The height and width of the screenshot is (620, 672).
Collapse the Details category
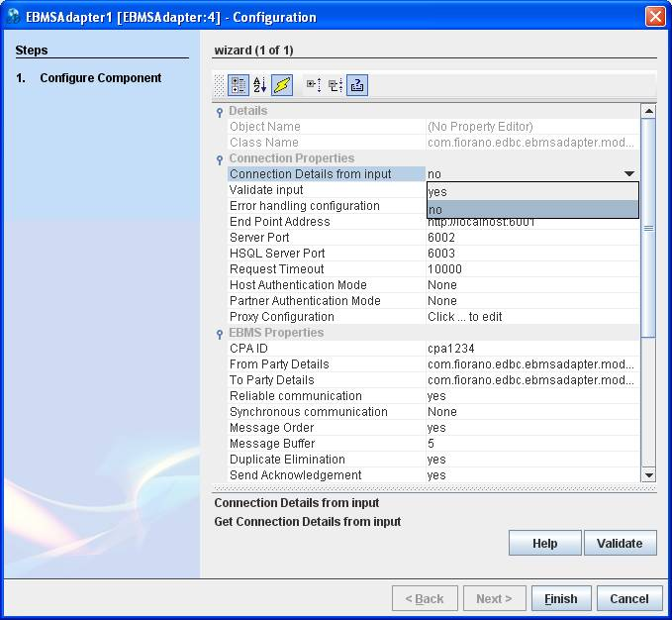(x=220, y=112)
